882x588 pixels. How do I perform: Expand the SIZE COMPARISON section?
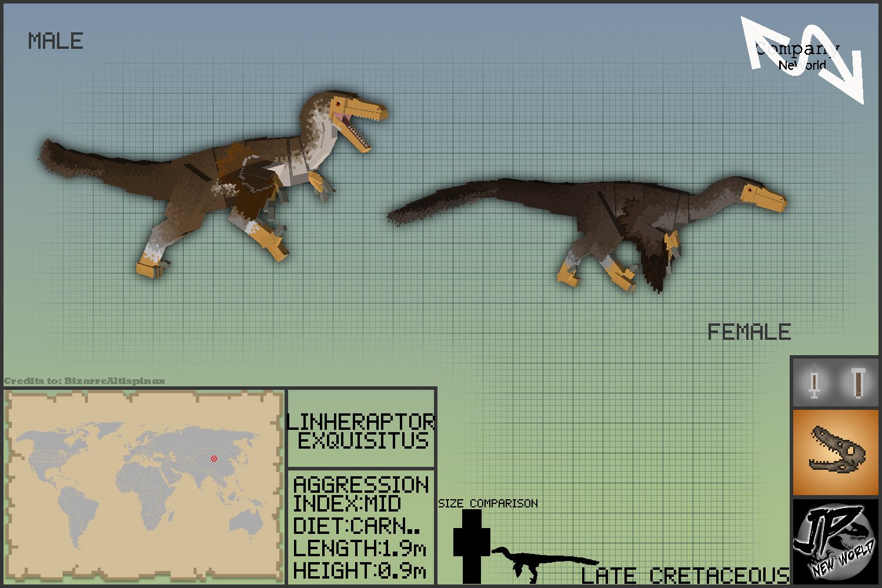(488, 503)
